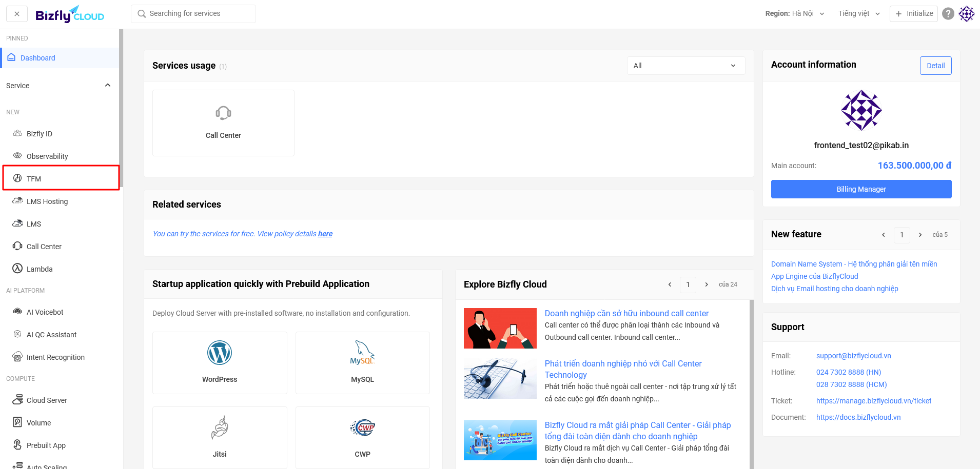Image resolution: width=980 pixels, height=469 pixels.
Task: Select the TFM sidebar icon
Action: pyautogui.click(x=17, y=178)
